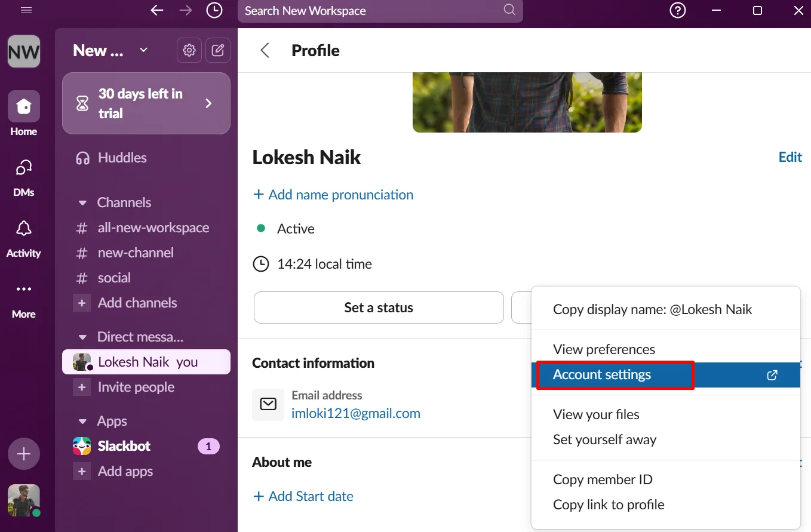
Task: Click the Edit profile link
Action: pos(790,156)
